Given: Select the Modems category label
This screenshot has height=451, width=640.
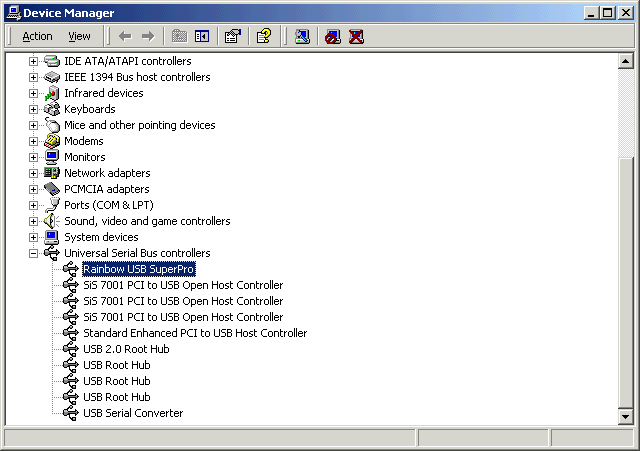Looking at the screenshot, I should click(84, 141).
